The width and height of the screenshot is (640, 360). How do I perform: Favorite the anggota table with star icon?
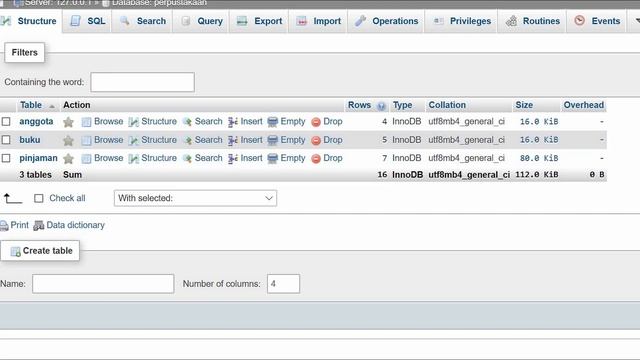[68, 122]
